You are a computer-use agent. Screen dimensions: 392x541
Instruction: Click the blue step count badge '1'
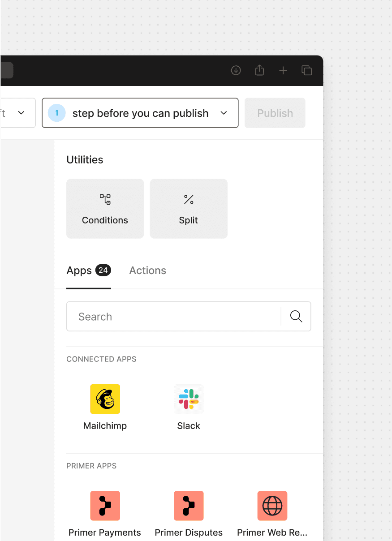57,113
